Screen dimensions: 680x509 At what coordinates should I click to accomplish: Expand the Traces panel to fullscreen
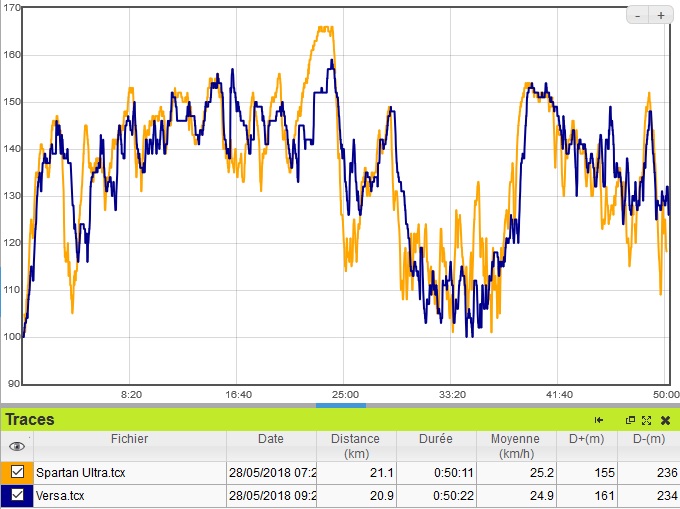tap(647, 420)
